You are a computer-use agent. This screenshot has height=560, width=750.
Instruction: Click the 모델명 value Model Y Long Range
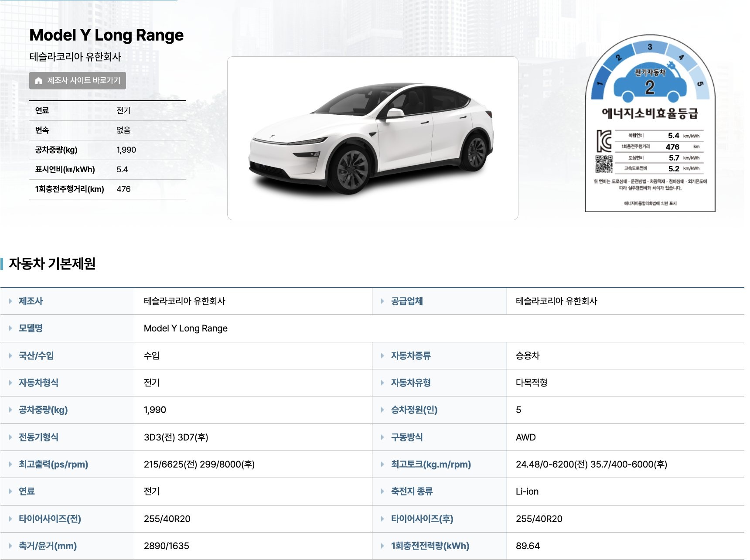point(186,328)
